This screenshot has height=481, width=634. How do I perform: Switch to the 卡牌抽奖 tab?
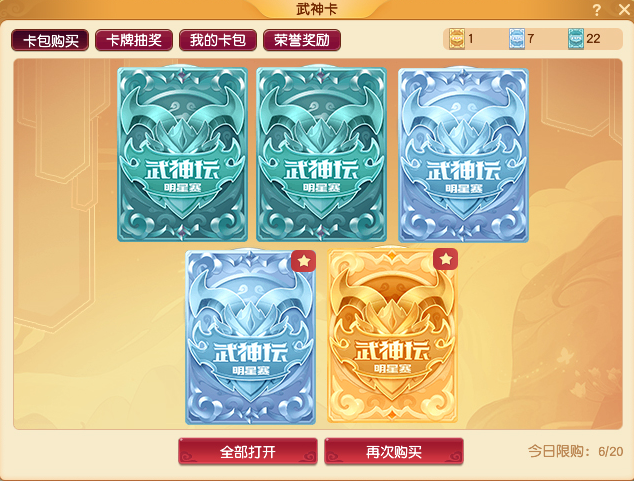point(134,40)
